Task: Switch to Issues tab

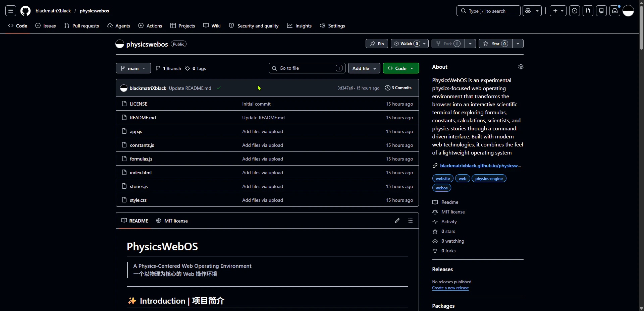Action: click(x=46, y=26)
